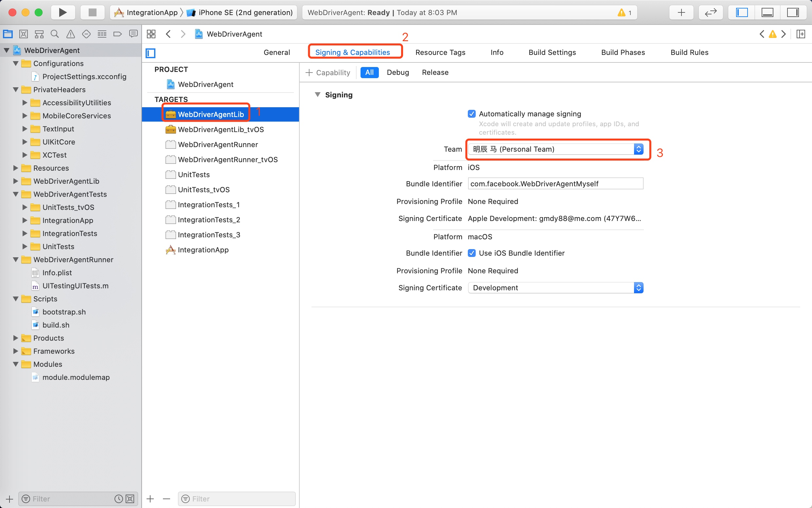Click the Library plus button
Viewport: 812px width, 508px height.
click(681, 12)
